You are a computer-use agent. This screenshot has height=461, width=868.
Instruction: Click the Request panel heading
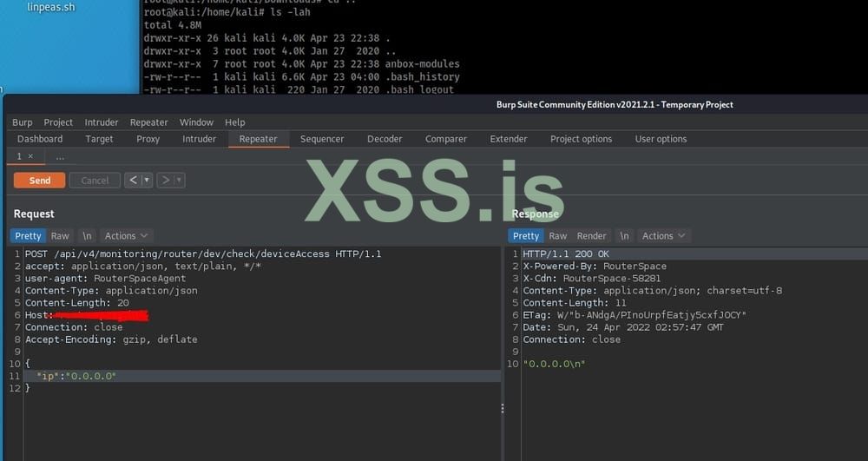[x=34, y=214]
